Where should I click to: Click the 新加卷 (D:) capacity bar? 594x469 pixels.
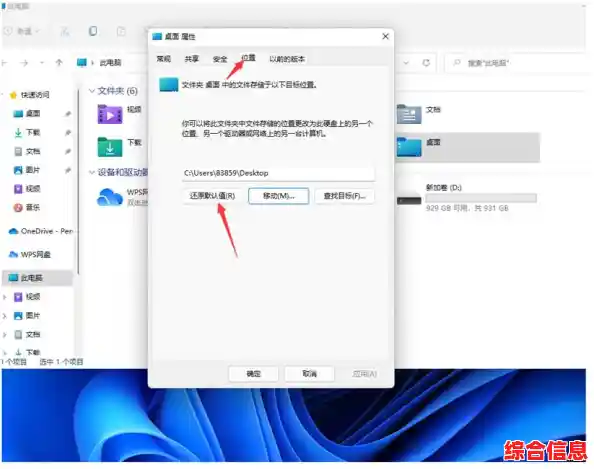point(481,198)
